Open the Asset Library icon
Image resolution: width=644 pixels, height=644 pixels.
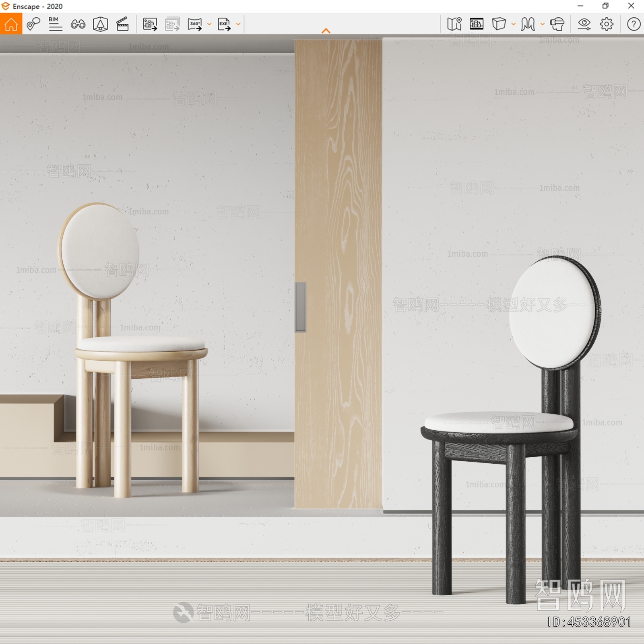click(x=477, y=24)
